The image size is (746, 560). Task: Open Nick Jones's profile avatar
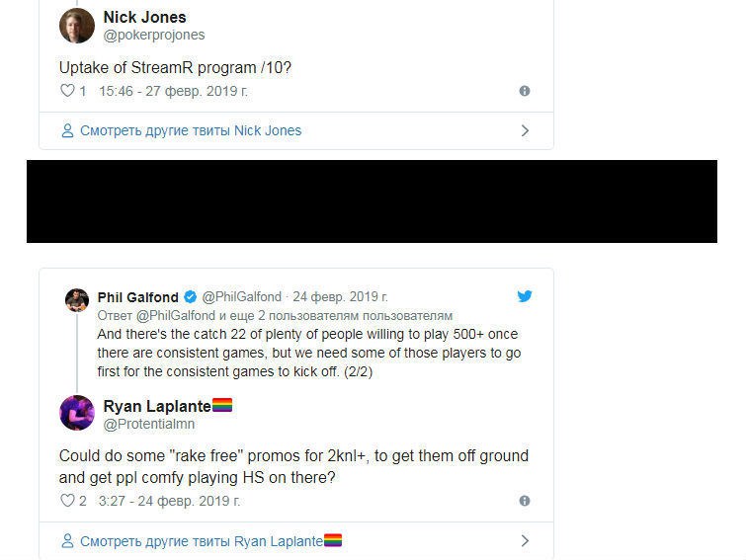[x=77, y=26]
